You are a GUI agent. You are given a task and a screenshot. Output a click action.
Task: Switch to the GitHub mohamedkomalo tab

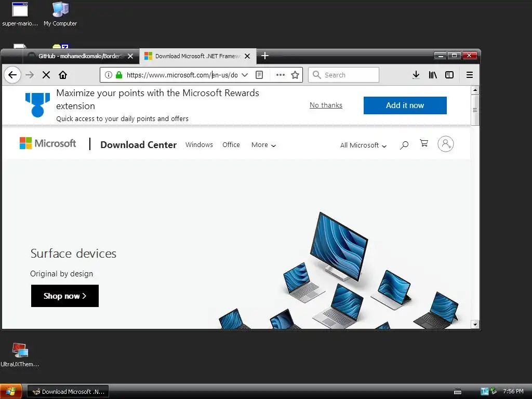pyautogui.click(x=81, y=56)
